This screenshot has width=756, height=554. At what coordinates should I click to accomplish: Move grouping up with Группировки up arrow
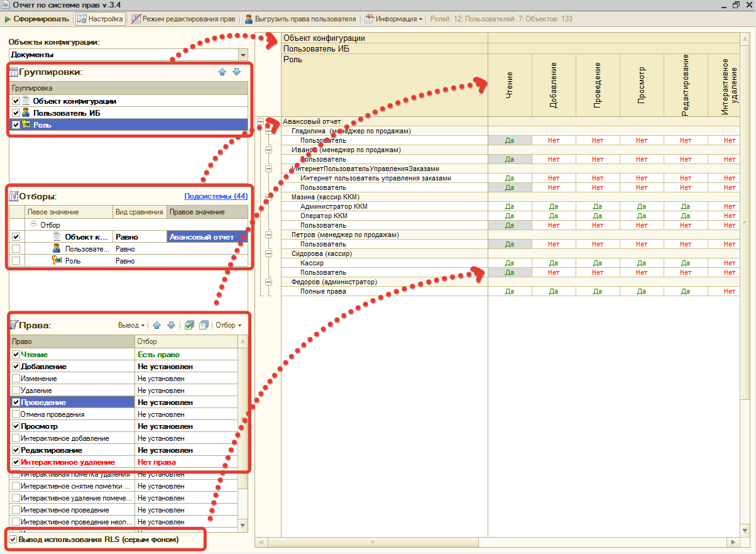pos(222,72)
